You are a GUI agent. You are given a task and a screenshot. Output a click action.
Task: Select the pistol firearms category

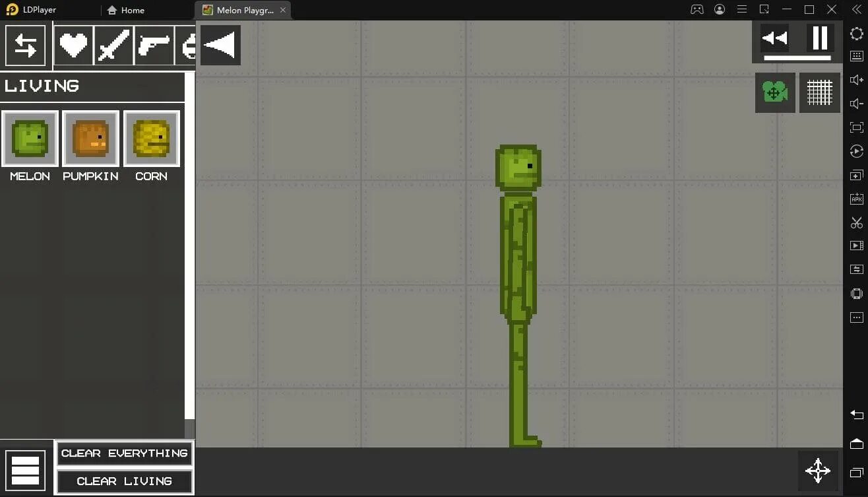(154, 46)
